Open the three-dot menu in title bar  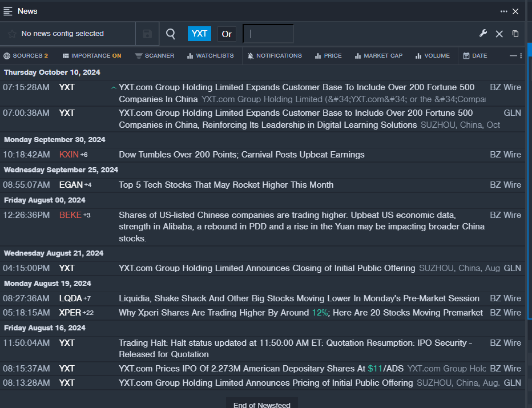[x=503, y=11]
